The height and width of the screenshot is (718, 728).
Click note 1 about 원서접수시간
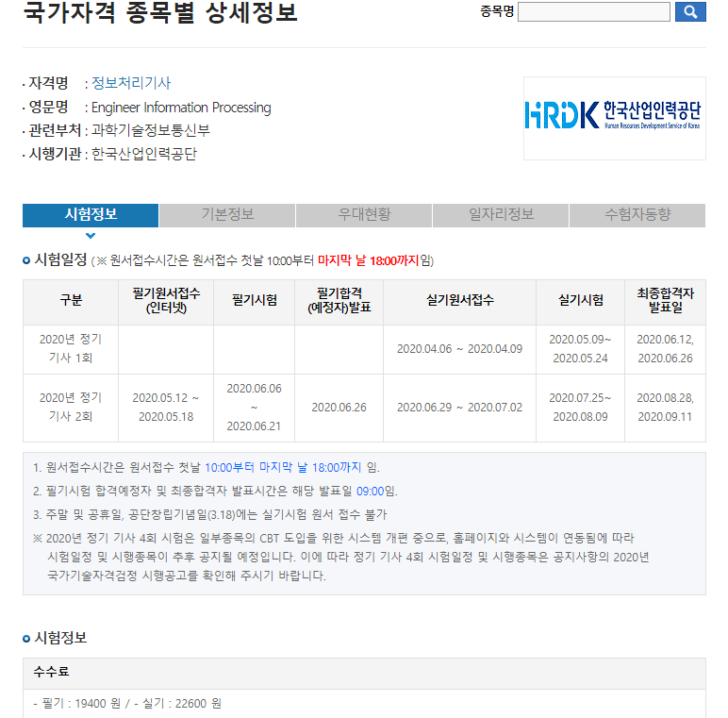coord(207,468)
